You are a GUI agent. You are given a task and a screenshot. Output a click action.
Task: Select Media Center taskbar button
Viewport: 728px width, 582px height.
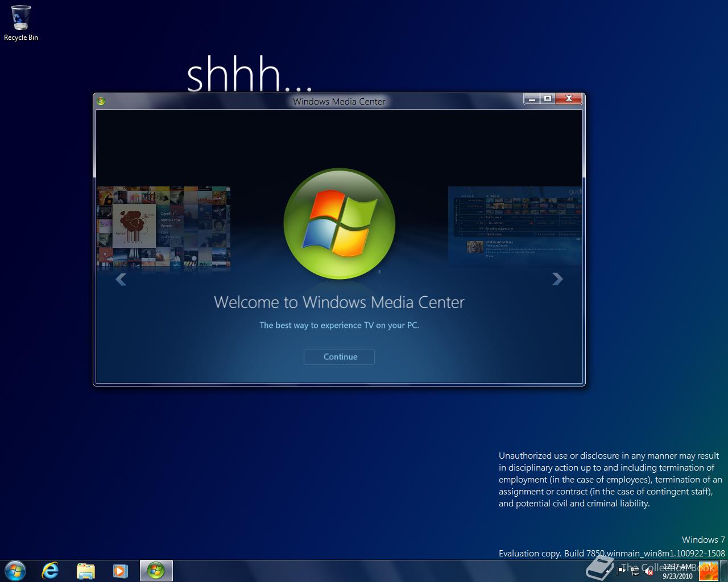(x=156, y=571)
